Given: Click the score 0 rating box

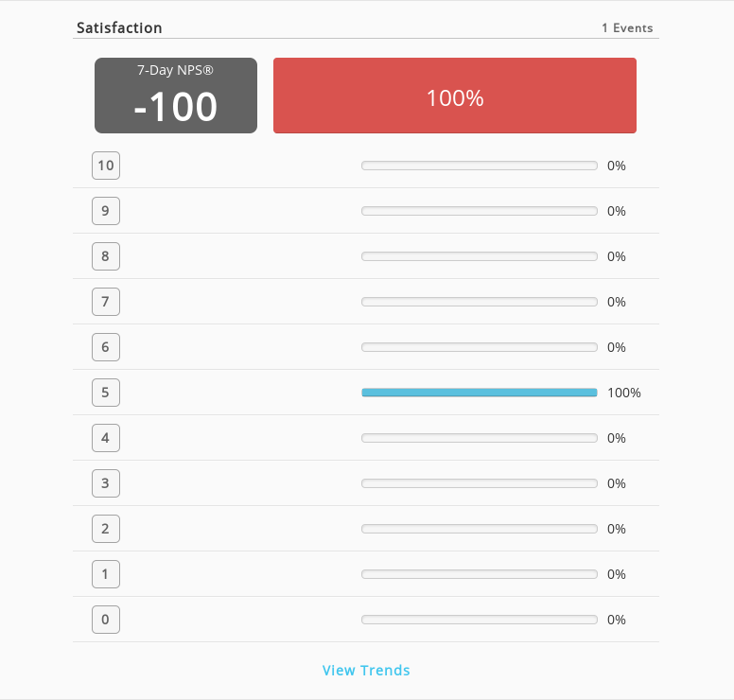Looking at the screenshot, I should [x=106, y=620].
